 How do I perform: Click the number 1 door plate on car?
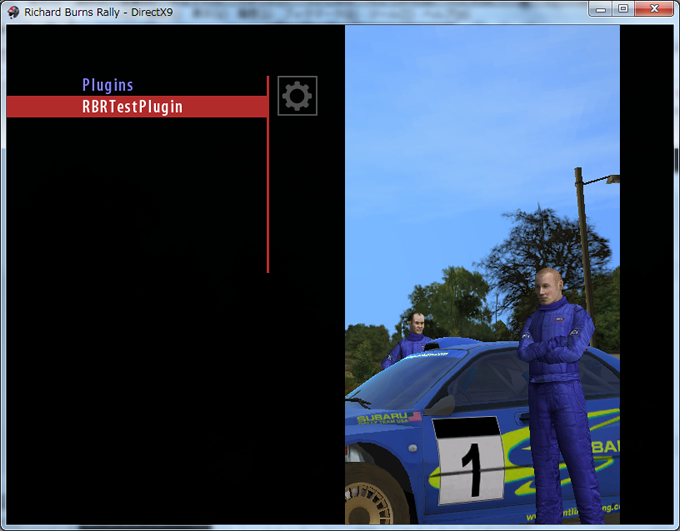click(470, 460)
